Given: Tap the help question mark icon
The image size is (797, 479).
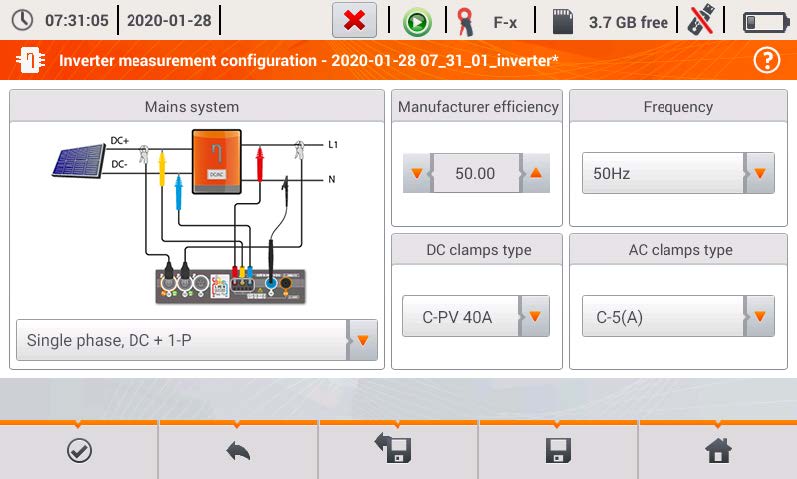Looking at the screenshot, I should (766, 61).
